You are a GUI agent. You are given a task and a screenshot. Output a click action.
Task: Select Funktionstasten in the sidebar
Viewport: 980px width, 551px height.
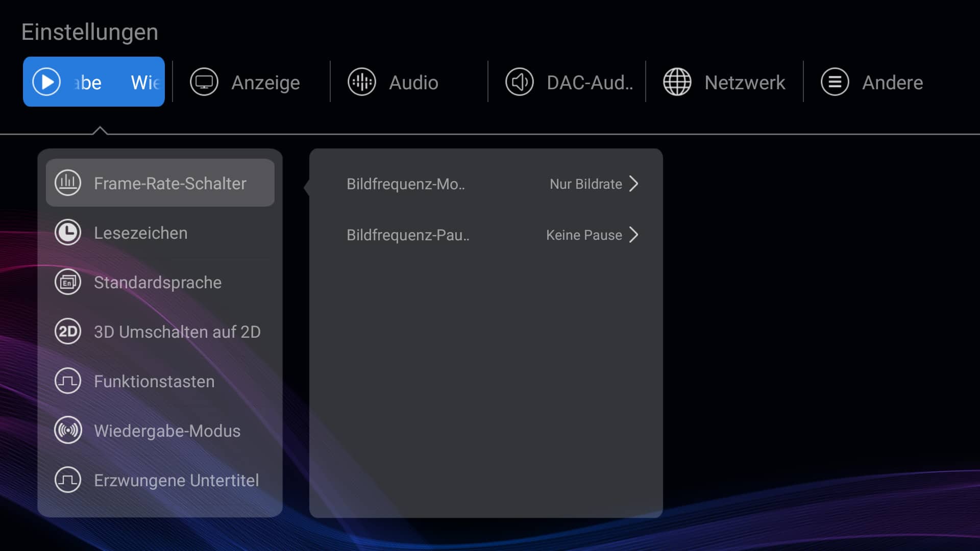pos(154,381)
